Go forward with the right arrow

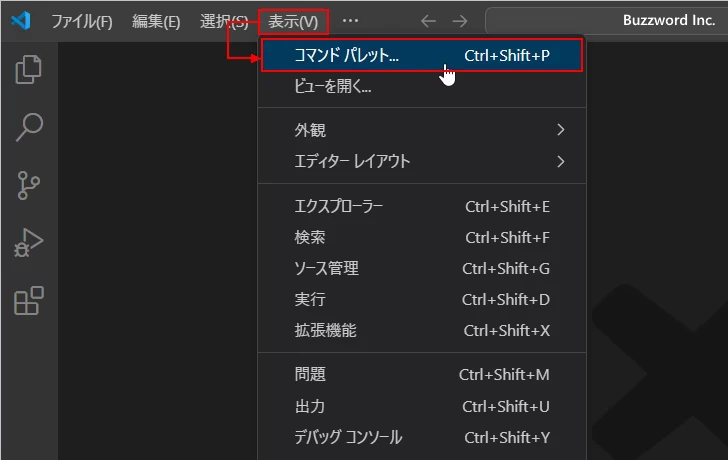[460, 21]
